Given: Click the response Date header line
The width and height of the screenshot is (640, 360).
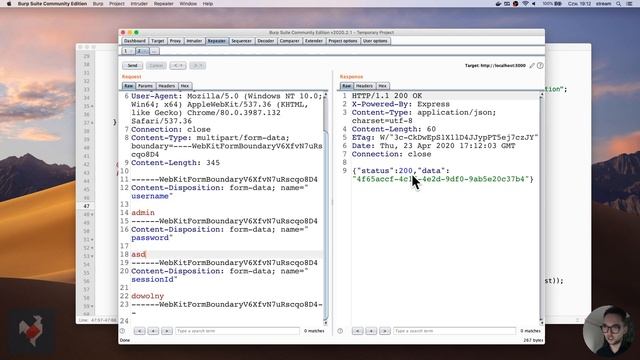Looking at the screenshot, I should [433, 146].
